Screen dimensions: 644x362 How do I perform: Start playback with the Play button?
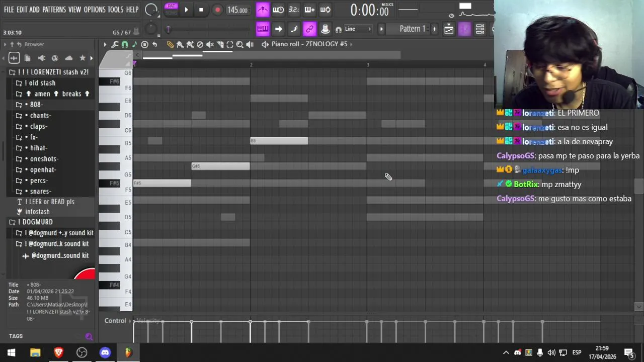point(186,10)
